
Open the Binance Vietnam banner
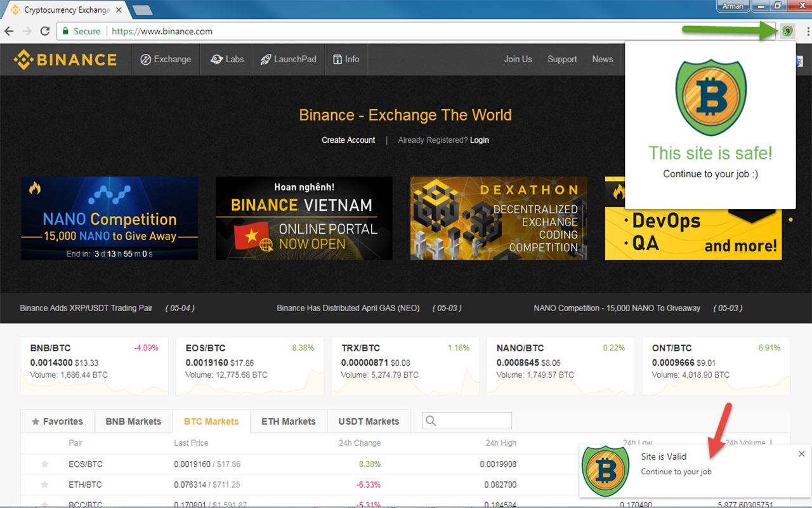point(304,218)
